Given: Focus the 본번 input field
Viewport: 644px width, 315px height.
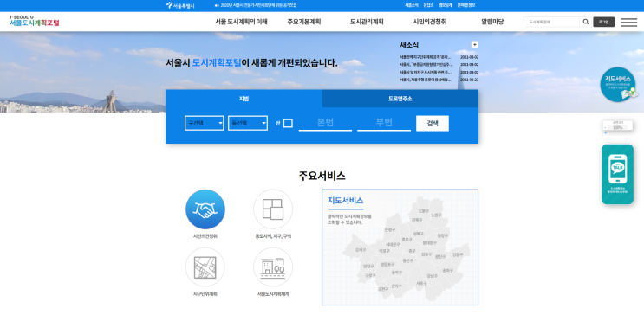Looking at the screenshot, I should (325, 123).
